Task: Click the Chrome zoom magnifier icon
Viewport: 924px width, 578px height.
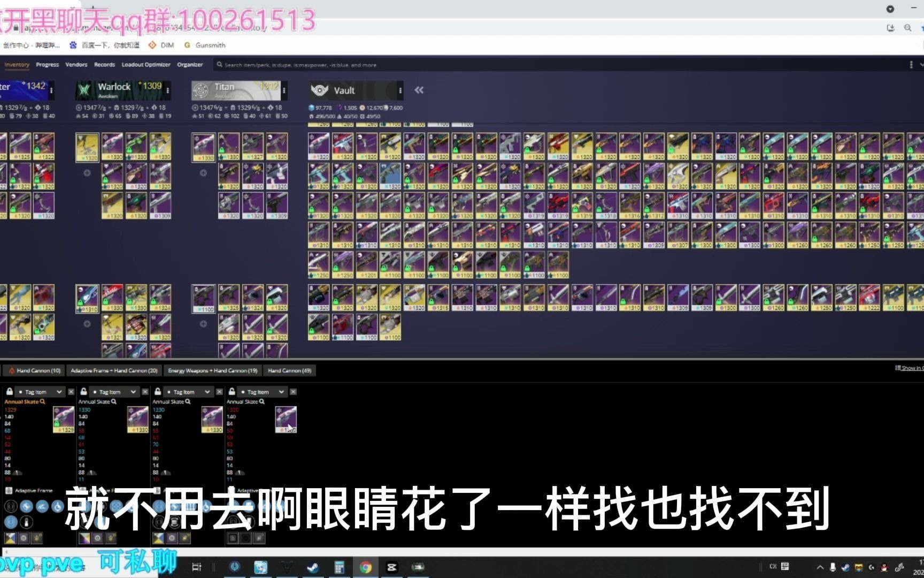Action: click(x=907, y=28)
